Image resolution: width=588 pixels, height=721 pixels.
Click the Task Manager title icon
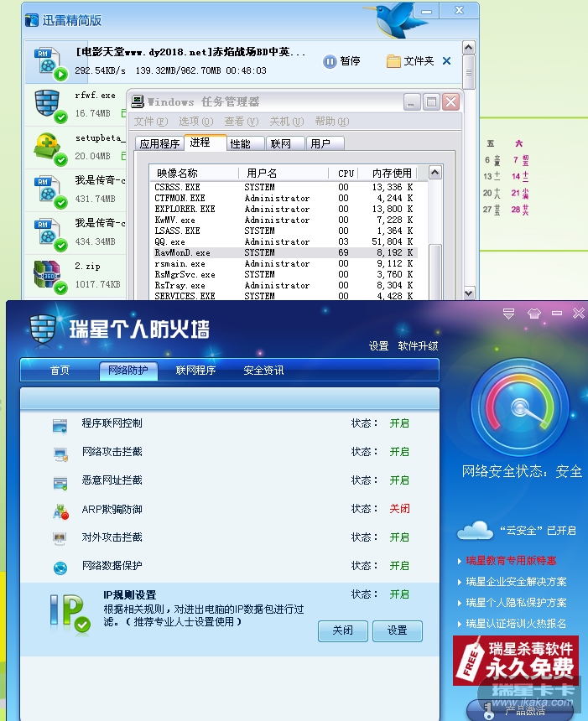[x=137, y=101]
